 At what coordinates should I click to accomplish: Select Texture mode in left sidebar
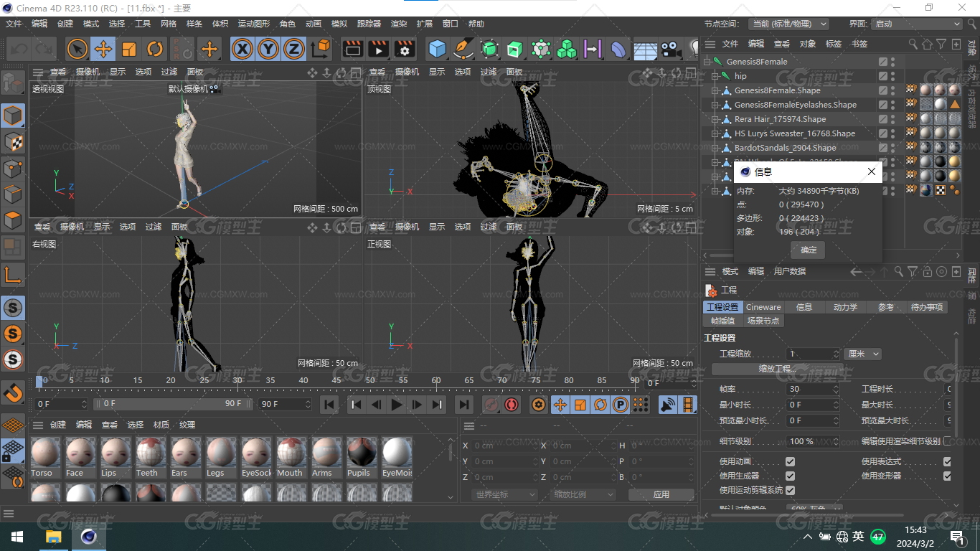coord(13,142)
